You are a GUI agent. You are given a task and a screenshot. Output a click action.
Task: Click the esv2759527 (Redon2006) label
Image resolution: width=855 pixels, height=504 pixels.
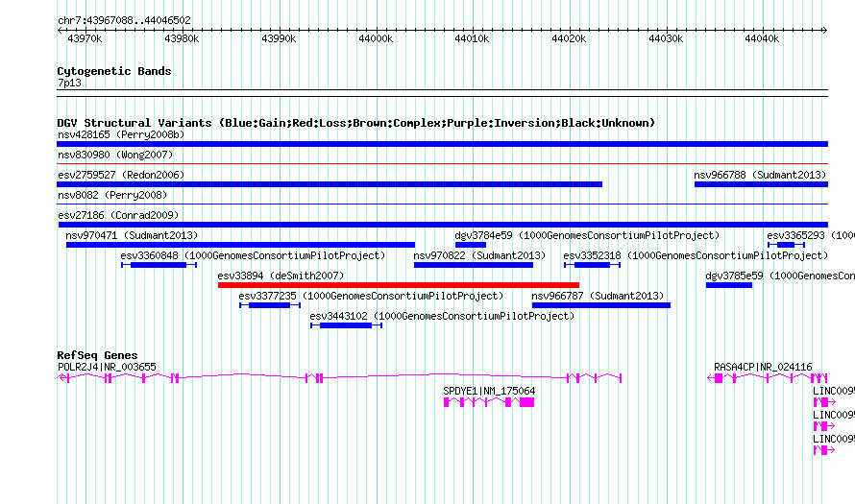tap(121, 175)
